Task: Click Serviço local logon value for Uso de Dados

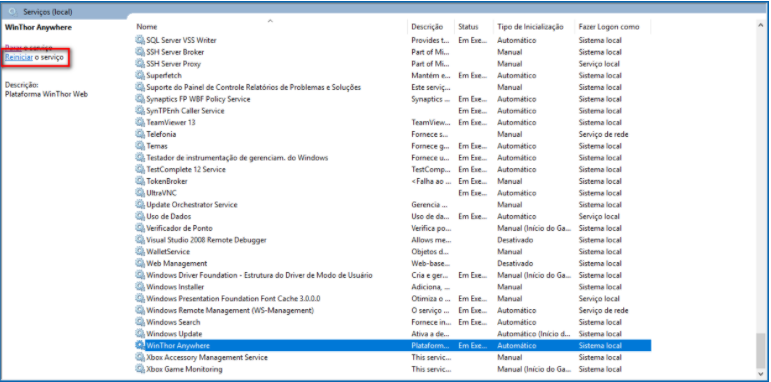Action: click(599, 216)
